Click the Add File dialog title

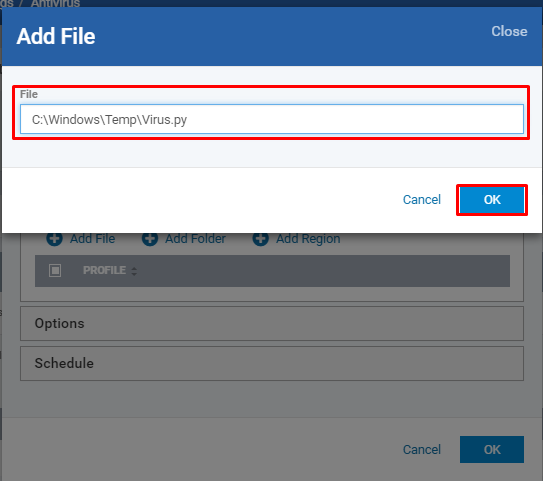[x=56, y=36]
